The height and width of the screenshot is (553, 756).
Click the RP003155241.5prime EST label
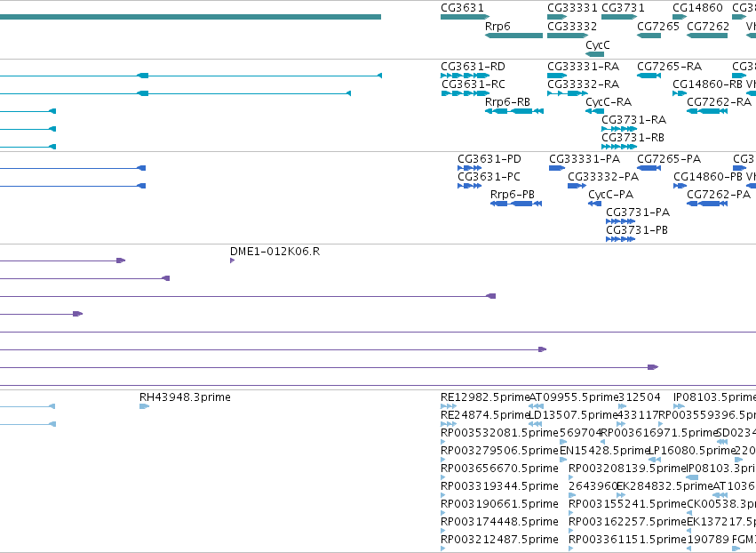tap(627, 505)
